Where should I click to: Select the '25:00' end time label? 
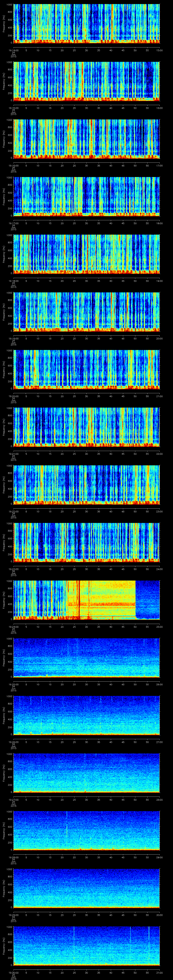click(160, 627)
